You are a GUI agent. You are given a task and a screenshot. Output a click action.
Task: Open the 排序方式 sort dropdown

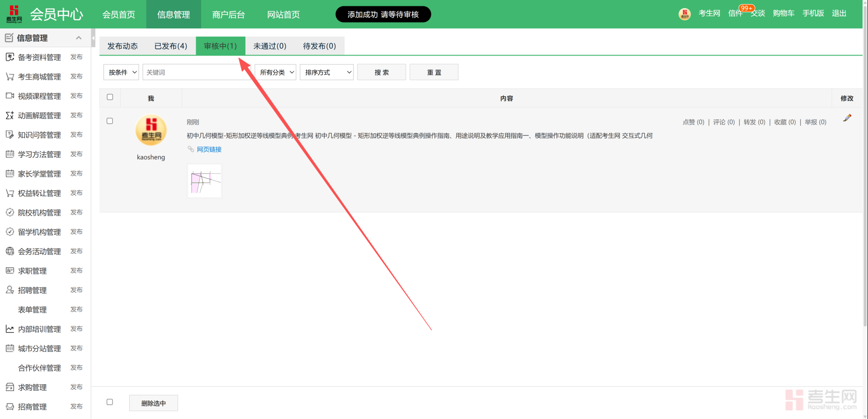tap(326, 72)
